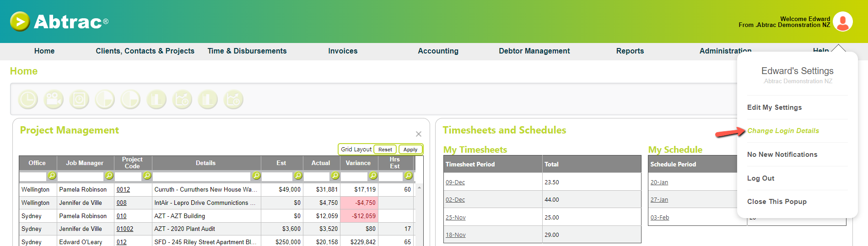Select Change Login Details in settings popup

pos(783,131)
